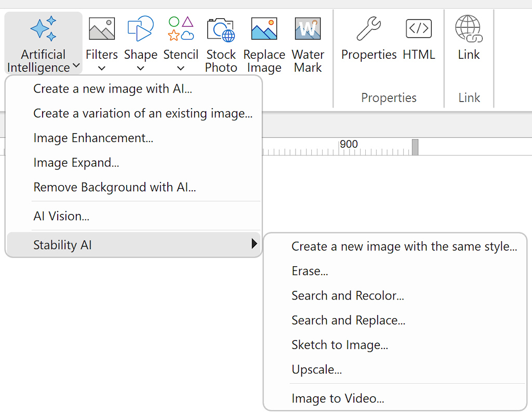Add a Water Mark icon
532x417 pixels.
point(308,29)
